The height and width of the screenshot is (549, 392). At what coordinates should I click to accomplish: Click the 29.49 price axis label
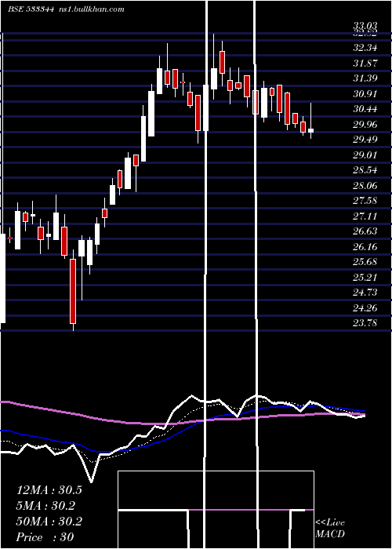[365, 140]
